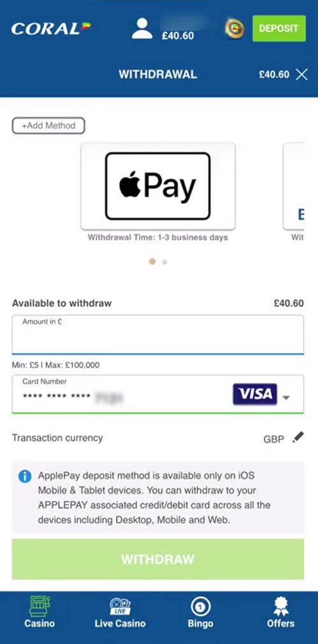The width and height of the screenshot is (318, 644).
Task: Switch to second carousel page dot
Action: [x=164, y=262]
